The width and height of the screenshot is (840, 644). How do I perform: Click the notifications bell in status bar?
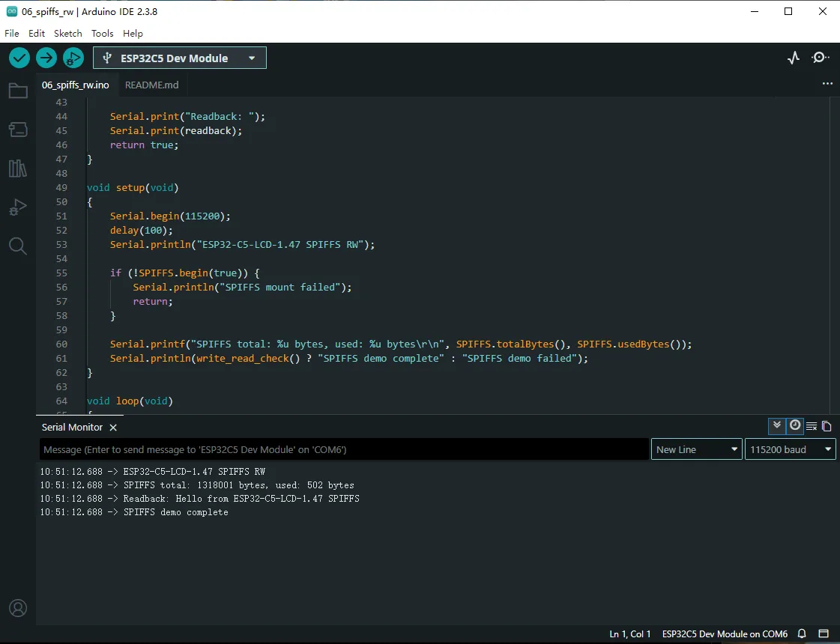click(x=802, y=634)
